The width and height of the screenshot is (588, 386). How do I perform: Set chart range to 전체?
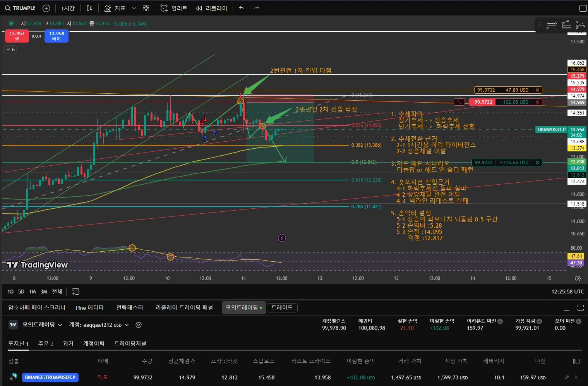(57, 292)
